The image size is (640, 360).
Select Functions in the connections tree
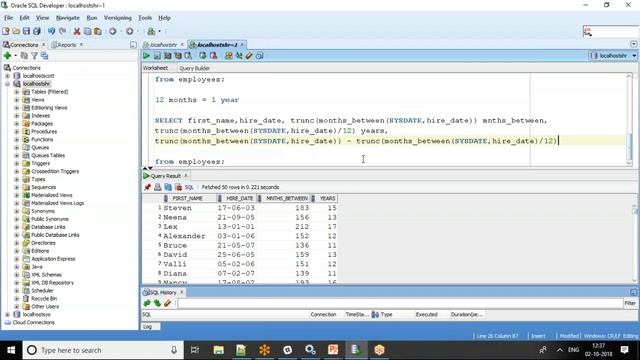[x=42, y=140]
